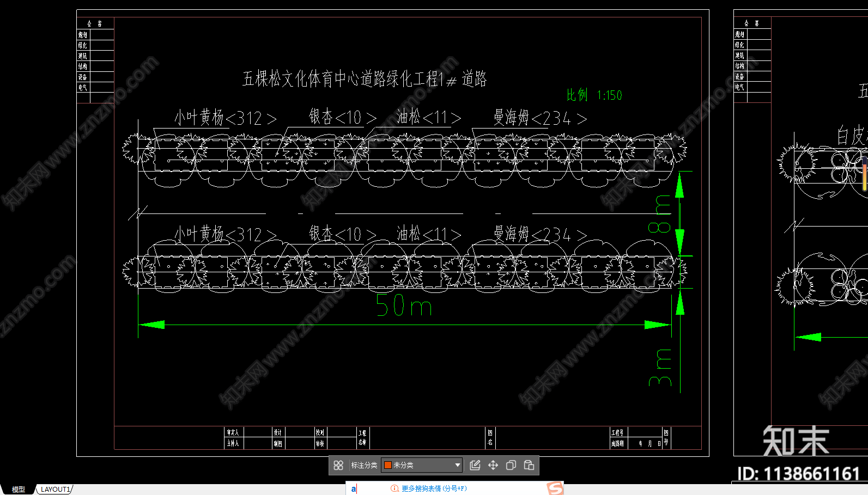Switch to the 模型 tab
Viewport: 868px width, 495px height.
(19, 490)
